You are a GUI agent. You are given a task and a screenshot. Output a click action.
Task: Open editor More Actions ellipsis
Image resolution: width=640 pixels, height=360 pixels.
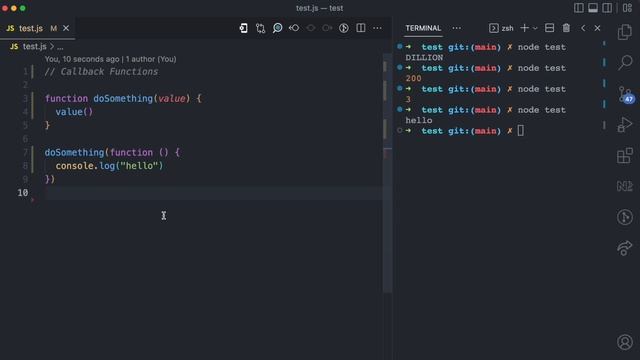(x=378, y=28)
